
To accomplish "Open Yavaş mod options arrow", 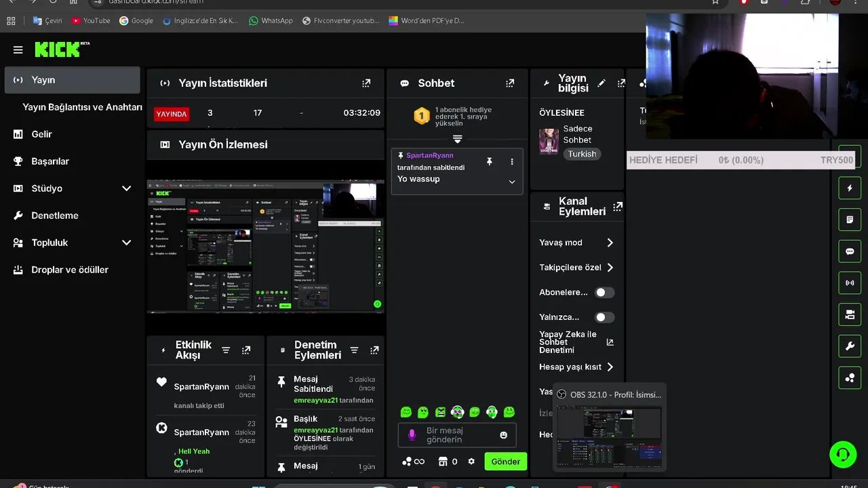I will click(x=610, y=243).
